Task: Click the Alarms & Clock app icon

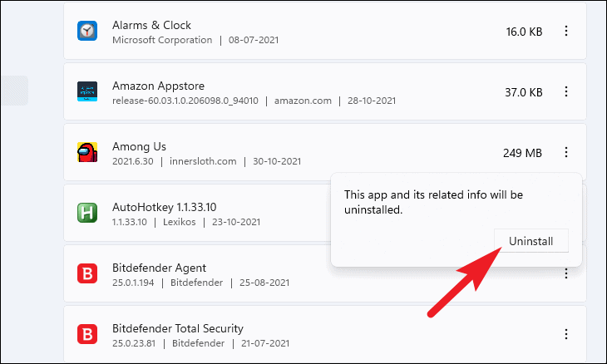Action: point(87,31)
